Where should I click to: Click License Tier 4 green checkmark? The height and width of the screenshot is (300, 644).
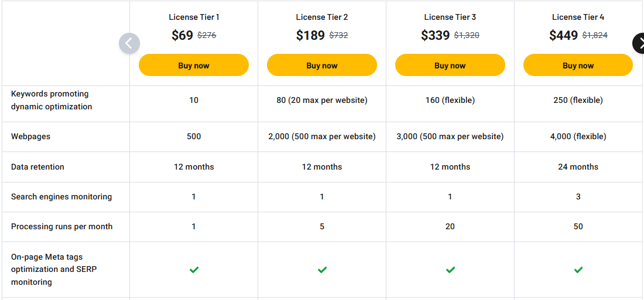tap(578, 270)
